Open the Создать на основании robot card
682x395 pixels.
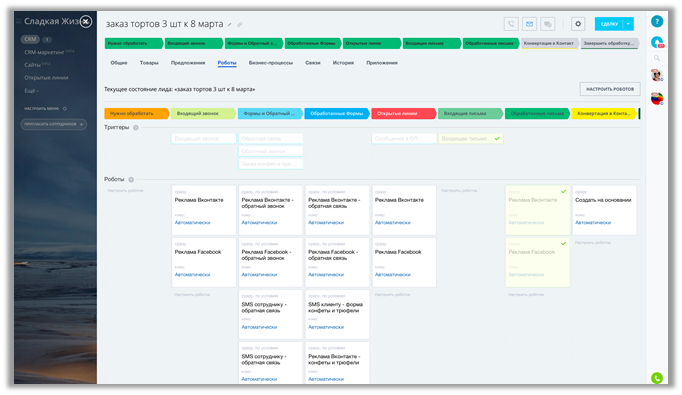coord(604,211)
